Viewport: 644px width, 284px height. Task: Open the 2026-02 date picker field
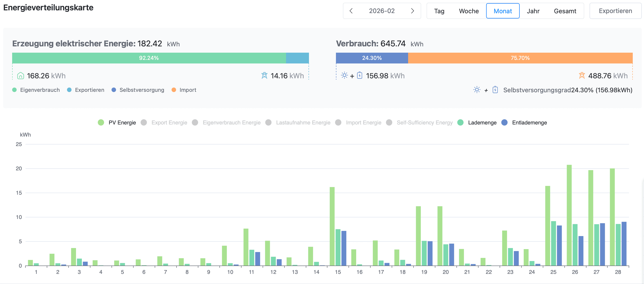tap(382, 11)
